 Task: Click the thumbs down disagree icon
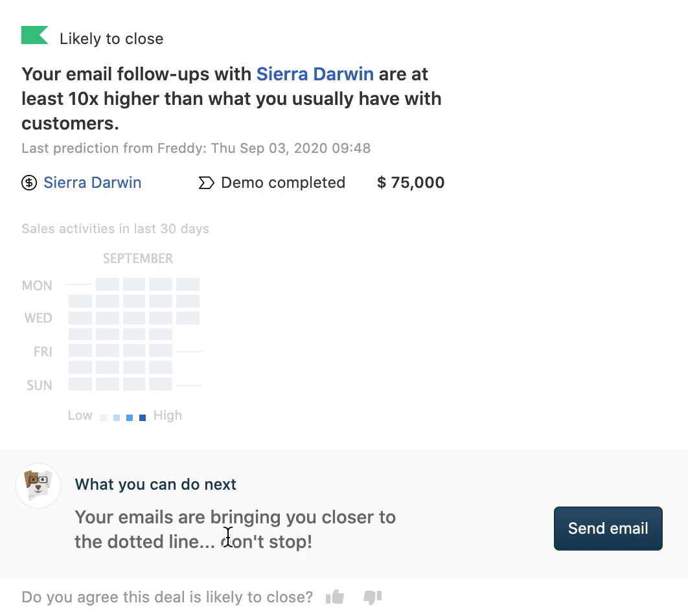373,597
